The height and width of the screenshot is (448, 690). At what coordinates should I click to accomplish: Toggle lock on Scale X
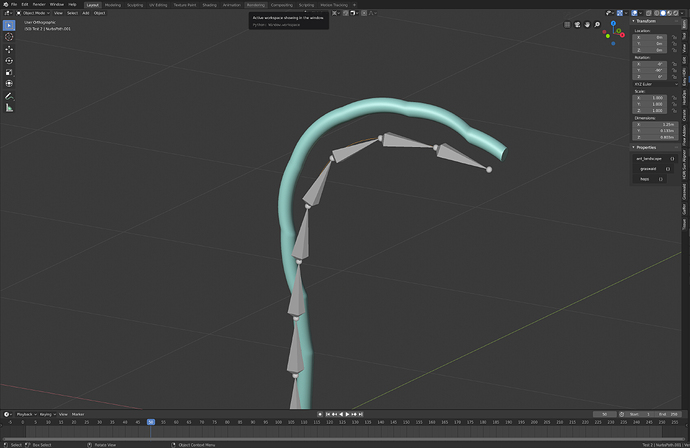click(x=674, y=98)
